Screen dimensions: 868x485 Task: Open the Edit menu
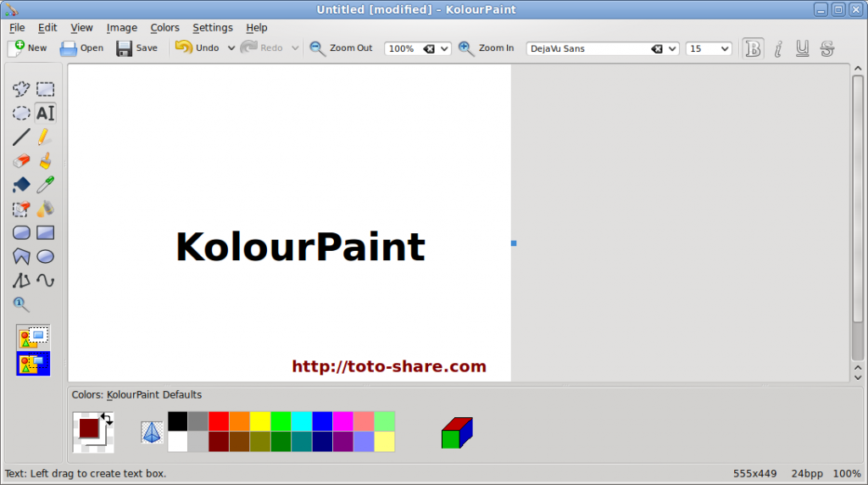(47, 28)
